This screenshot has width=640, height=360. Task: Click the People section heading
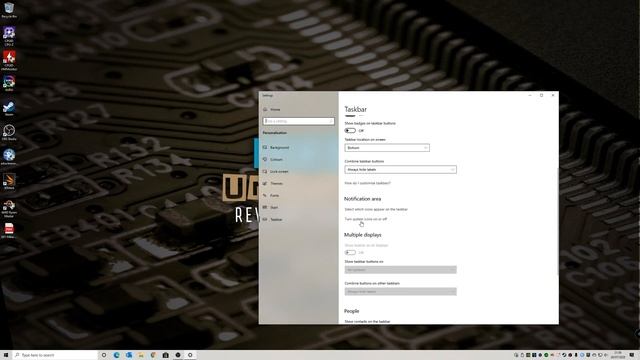[x=351, y=311]
